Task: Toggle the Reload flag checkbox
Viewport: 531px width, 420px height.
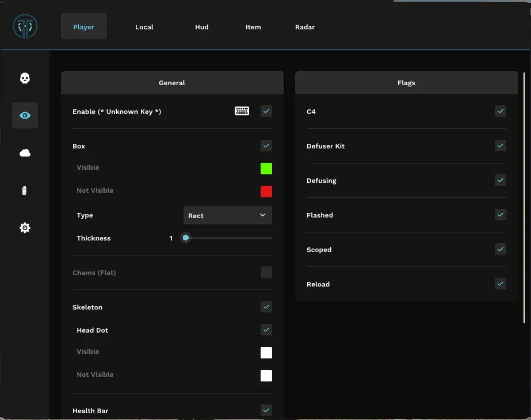Action: coord(501,284)
